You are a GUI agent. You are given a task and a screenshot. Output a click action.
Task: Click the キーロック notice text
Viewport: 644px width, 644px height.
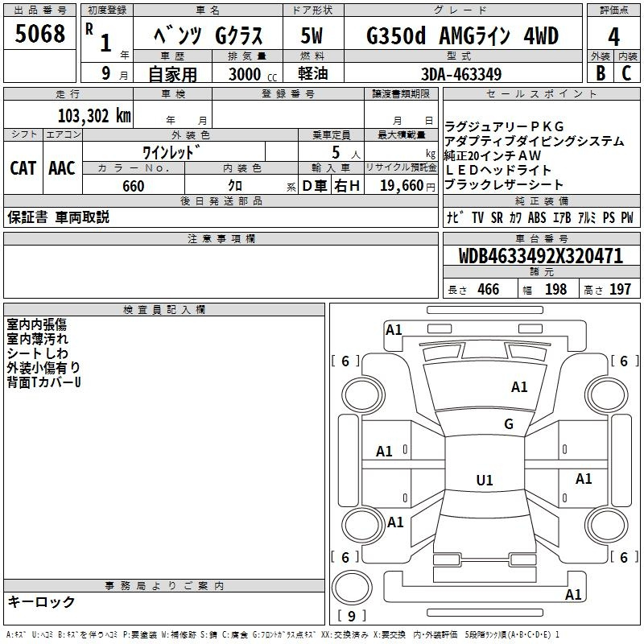pos(41,602)
